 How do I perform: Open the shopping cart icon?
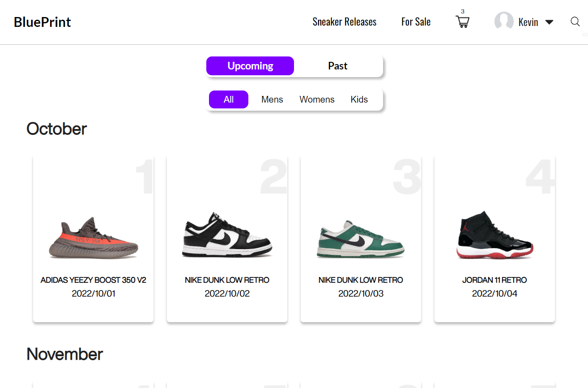pos(462,22)
